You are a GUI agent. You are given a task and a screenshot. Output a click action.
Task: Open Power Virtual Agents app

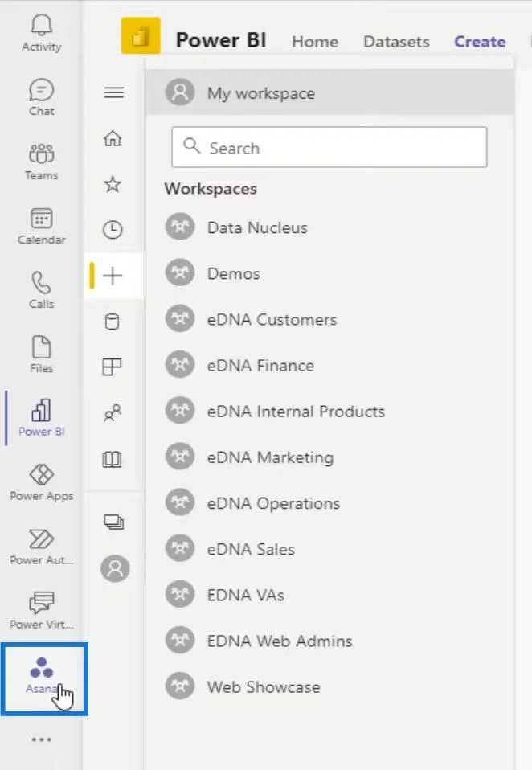pos(41,610)
